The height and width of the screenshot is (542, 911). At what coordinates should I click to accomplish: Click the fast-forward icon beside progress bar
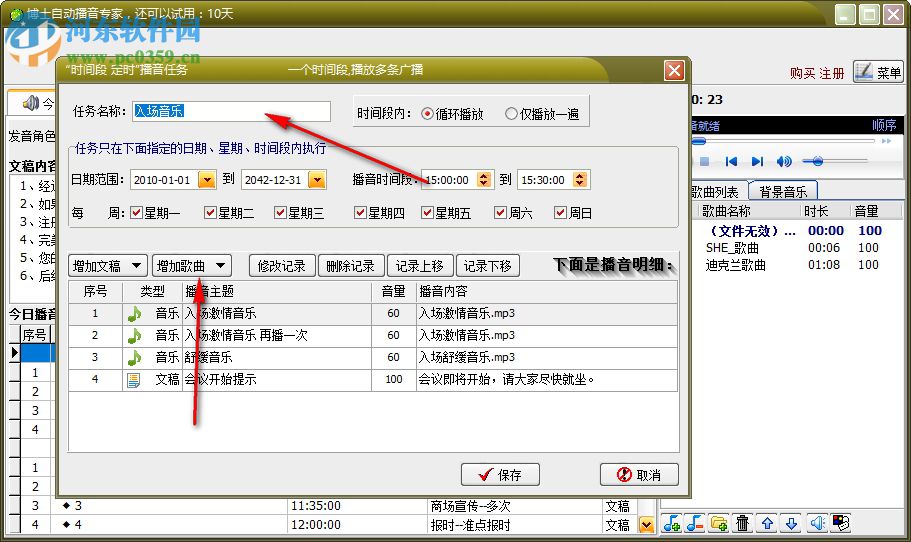coord(886,141)
